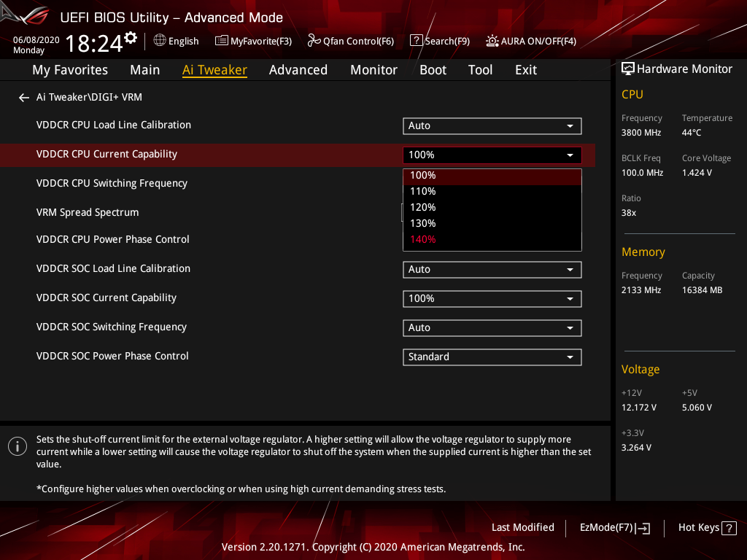The width and height of the screenshot is (747, 560).
Task: Open the Monitor tab
Action: [373, 70]
